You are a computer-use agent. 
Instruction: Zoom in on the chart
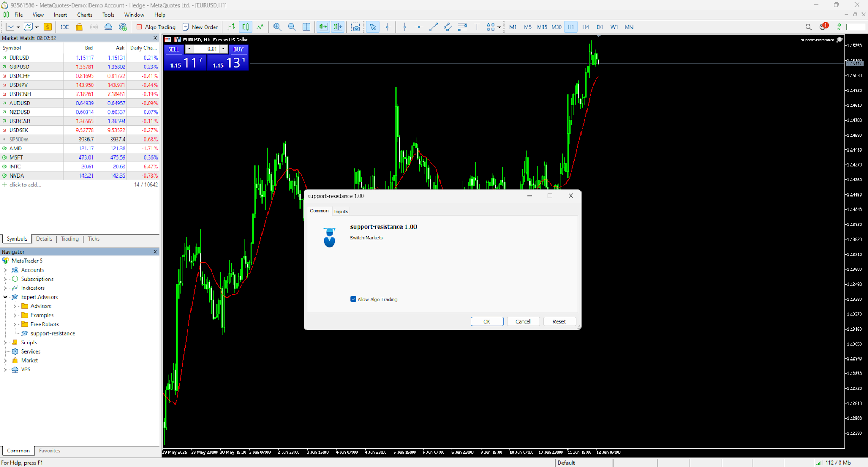tap(277, 27)
